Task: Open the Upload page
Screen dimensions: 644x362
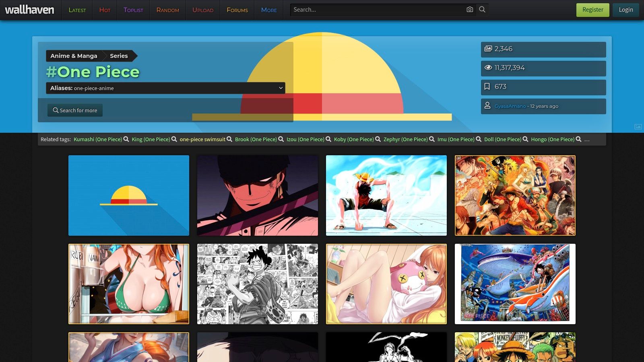Action: (x=203, y=10)
